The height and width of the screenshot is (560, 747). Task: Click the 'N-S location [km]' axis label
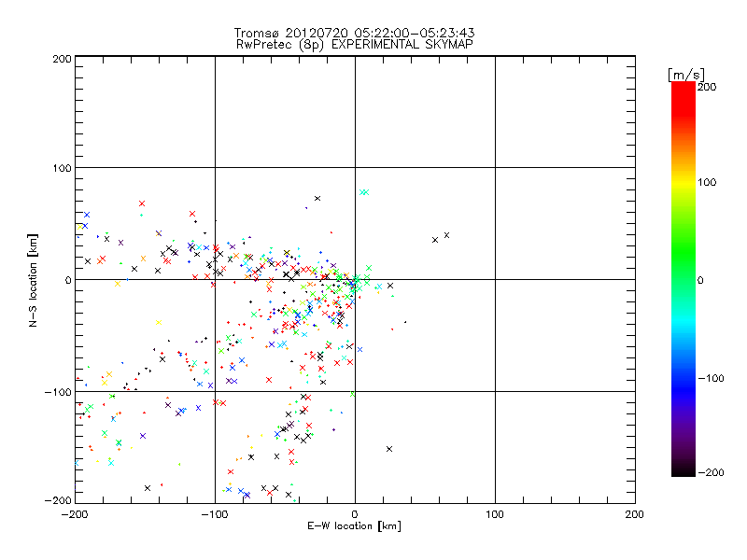pos(33,281)
